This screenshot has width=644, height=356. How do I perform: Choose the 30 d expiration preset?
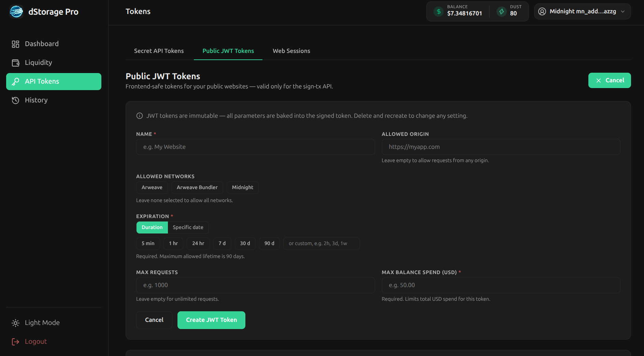pos(245,243)
